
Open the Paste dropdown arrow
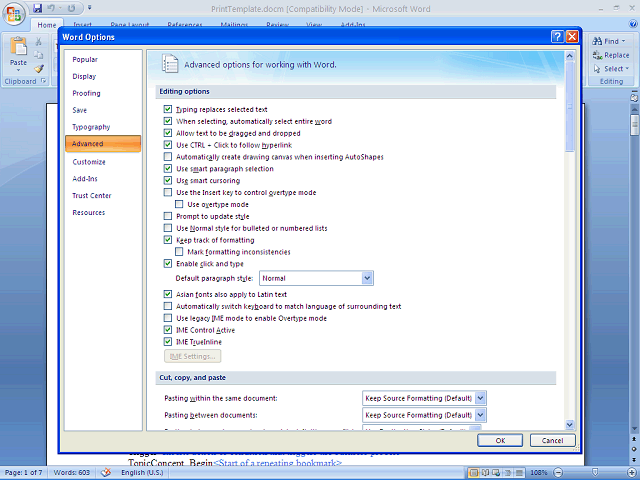click(18, 70)
